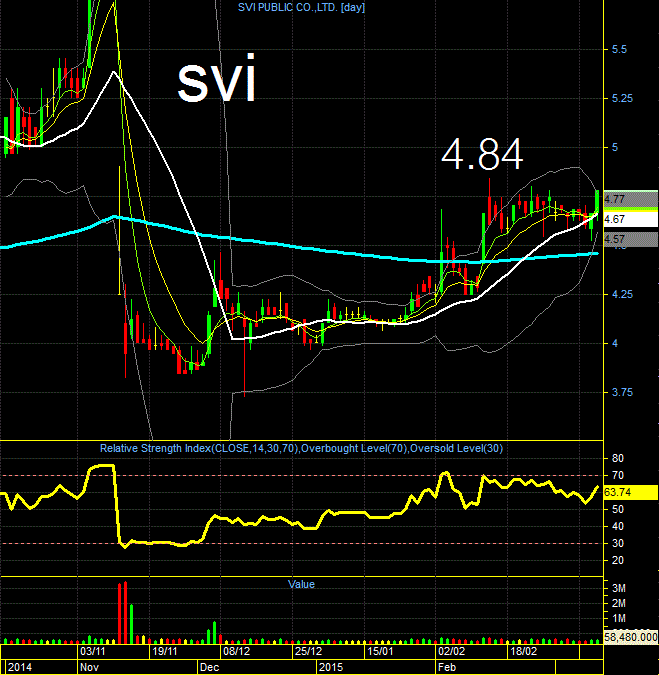The height and width of the screenshot is (675, 659).
Task: Click the 25/12 date on time axis
Action: [x=308, y=651]
